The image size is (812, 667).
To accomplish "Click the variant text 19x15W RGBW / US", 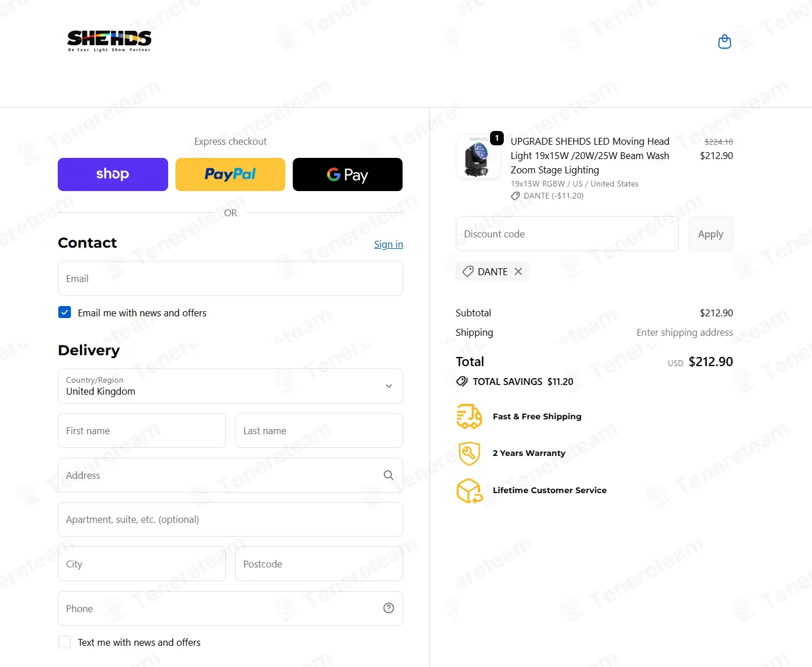I will coord(575,184).
